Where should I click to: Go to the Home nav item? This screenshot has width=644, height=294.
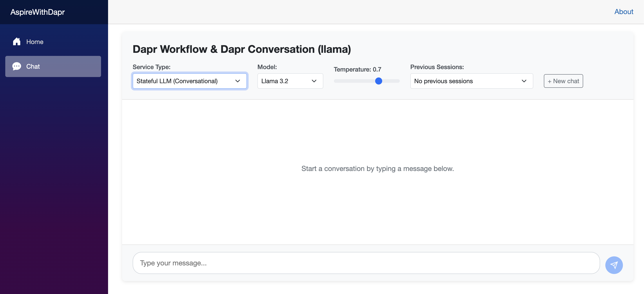tap(34, 42)
